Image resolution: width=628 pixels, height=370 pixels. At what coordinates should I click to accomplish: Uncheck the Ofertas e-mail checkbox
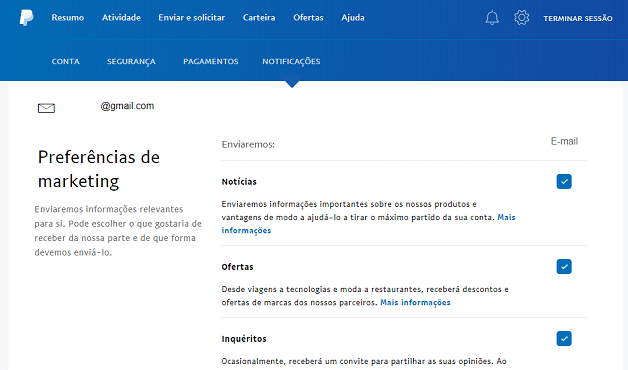click(564, 266)
